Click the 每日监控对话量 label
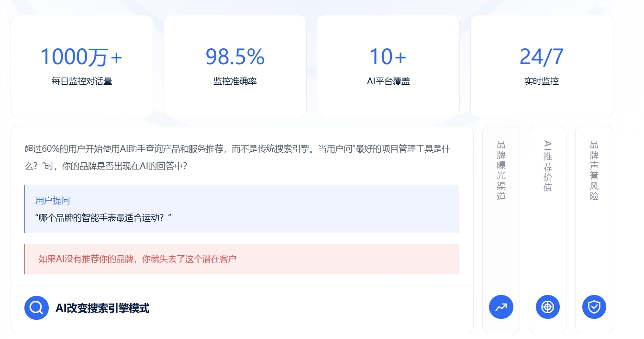This screenshot has width=644, height=339. pyautogui.click(x=82, y=81)
